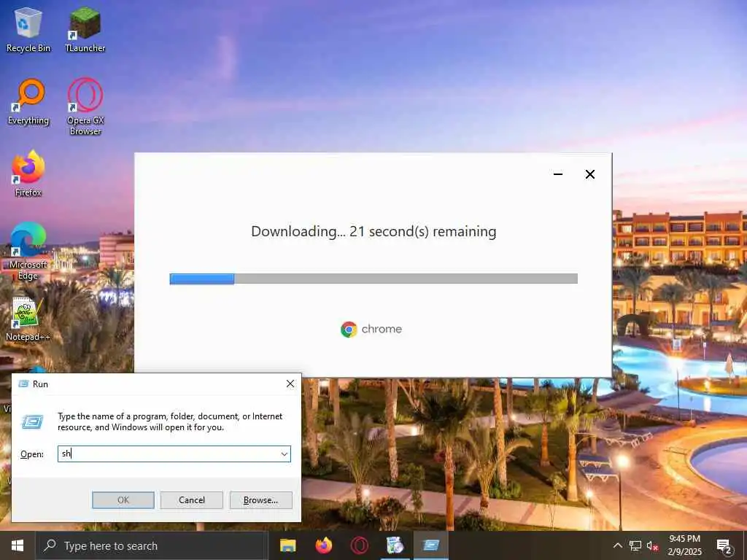Click Browse... in the Run dialog

tap(260, 500)
